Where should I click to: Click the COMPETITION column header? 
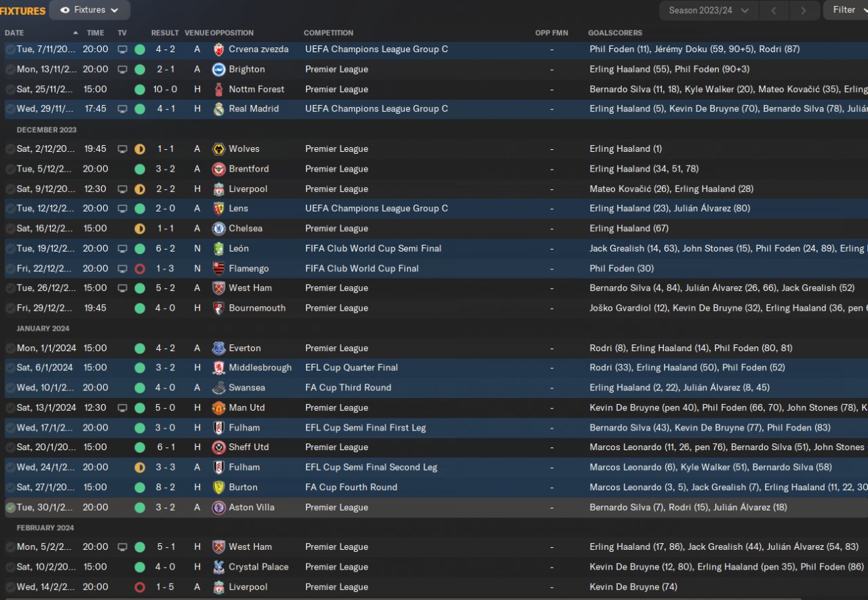point(329,33)
